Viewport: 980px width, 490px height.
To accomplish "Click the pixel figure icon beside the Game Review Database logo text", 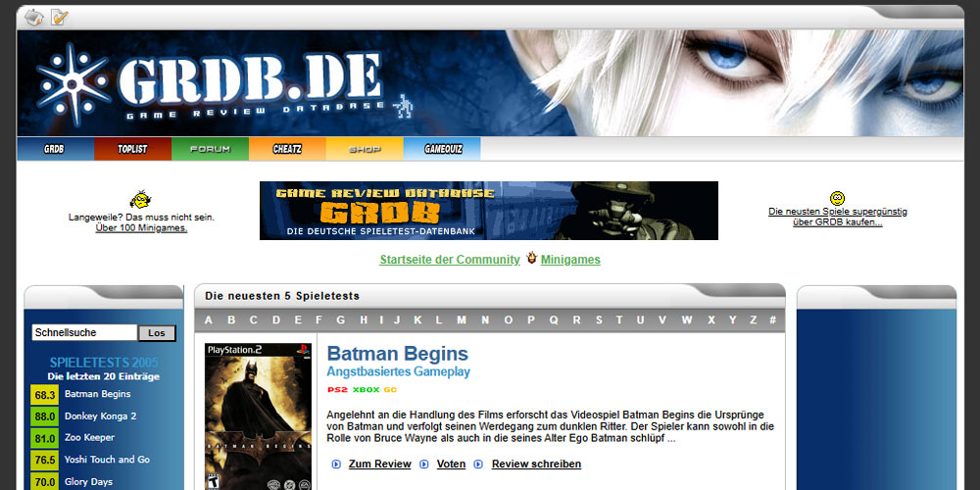I will point(404,106).
